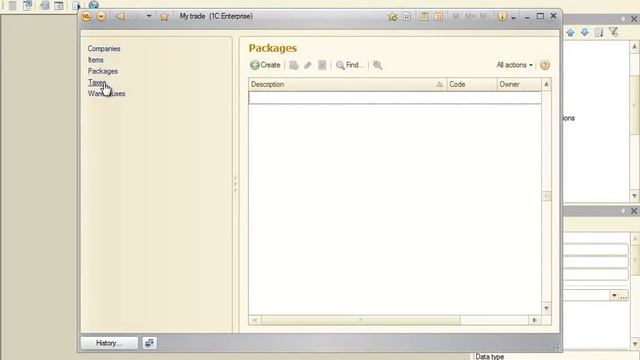Open the calendar icon in title bar
The height and width of the screenshot is (360, 640).
pos(439,16)
